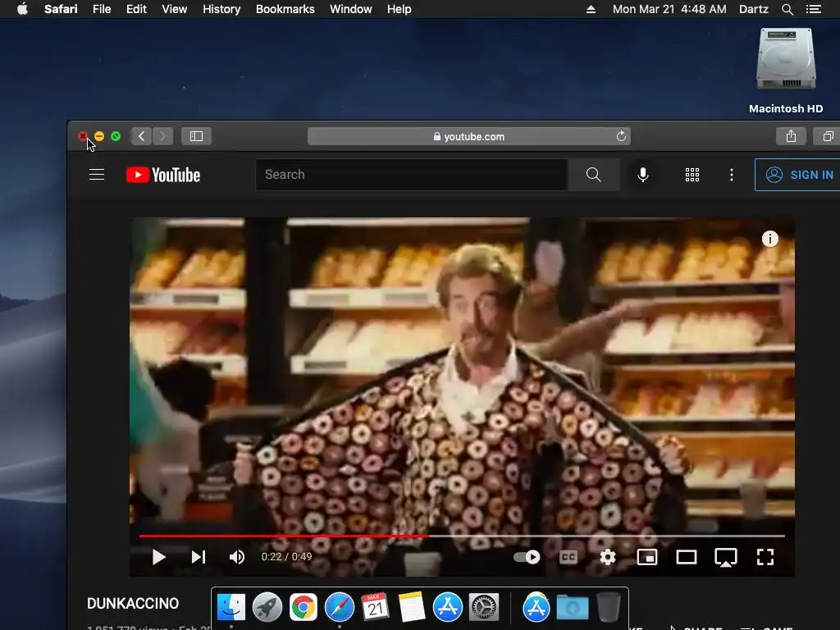Enter full screen video
The width and height of the screenshot is (840, 630).
coord(765,557)
